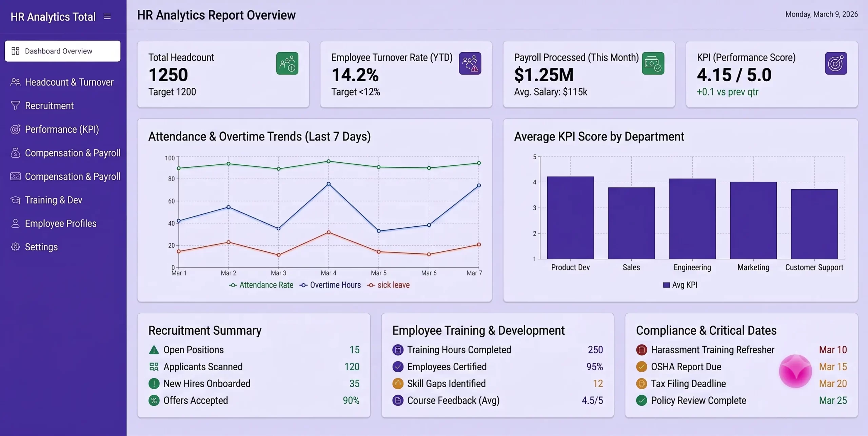
Task: Open the Settings menu entry
Action: (62, 247)
